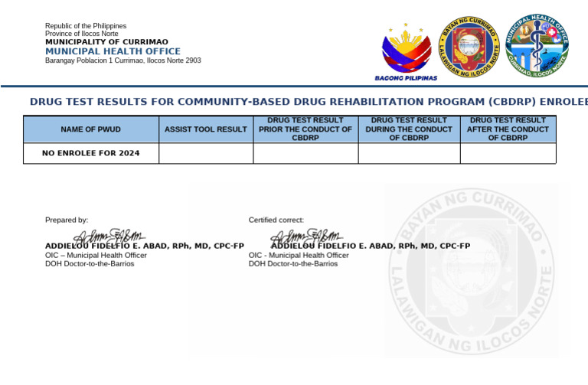This screenshot has height=385, width=588.
Task: Click 'DRUG TEST RESULT AFTER THE CONDUCT' header
Action: [x=508, y=129]
